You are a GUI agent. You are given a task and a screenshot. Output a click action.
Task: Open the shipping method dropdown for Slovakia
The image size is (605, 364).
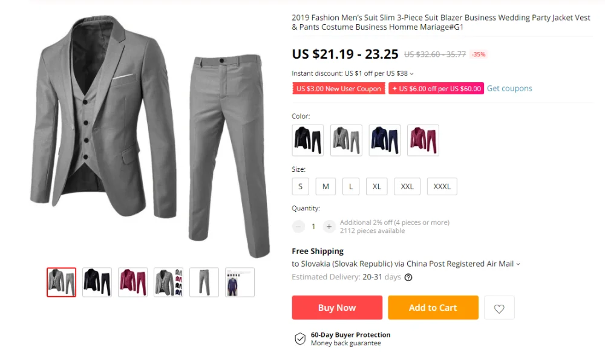518,264
